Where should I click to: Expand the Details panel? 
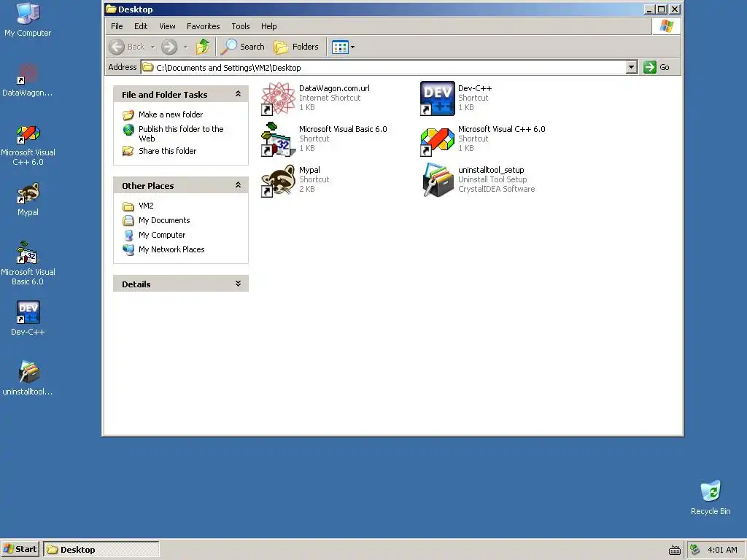pos(239,284)
